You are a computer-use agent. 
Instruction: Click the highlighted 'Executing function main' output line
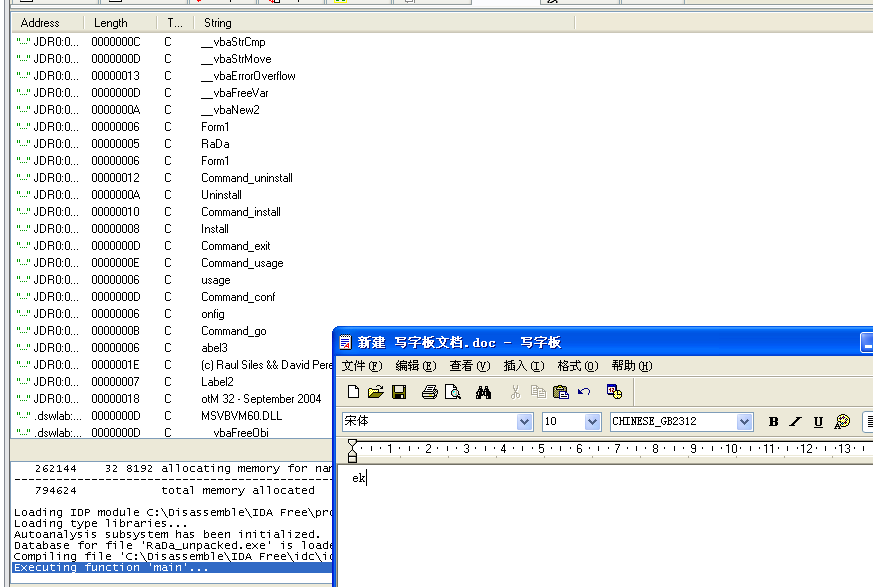(171, 568)
